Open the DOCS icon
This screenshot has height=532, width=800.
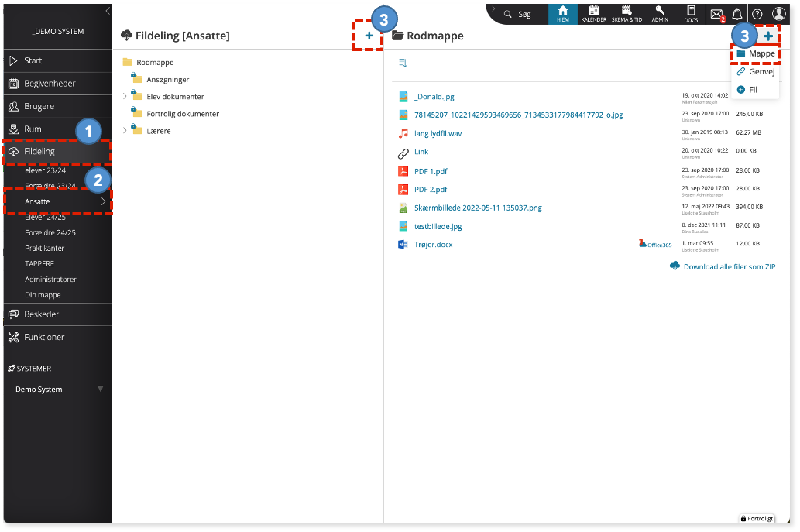coord(691,14)
